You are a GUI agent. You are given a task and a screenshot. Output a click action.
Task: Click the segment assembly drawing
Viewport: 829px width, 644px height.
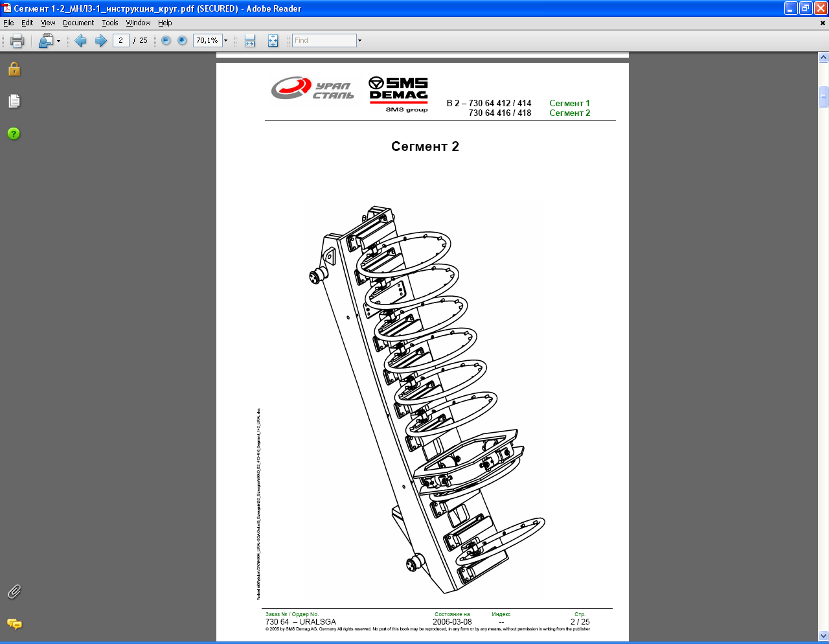coord(426,398)
